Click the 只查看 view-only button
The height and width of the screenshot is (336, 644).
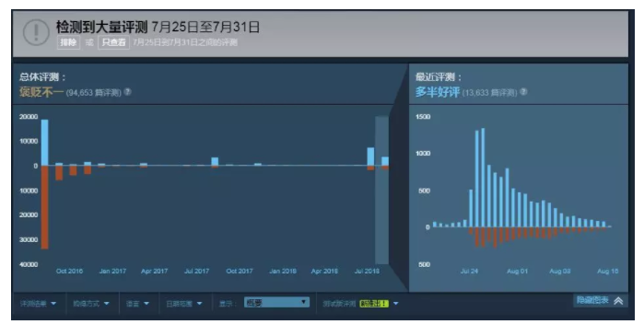tap(113, 42)
